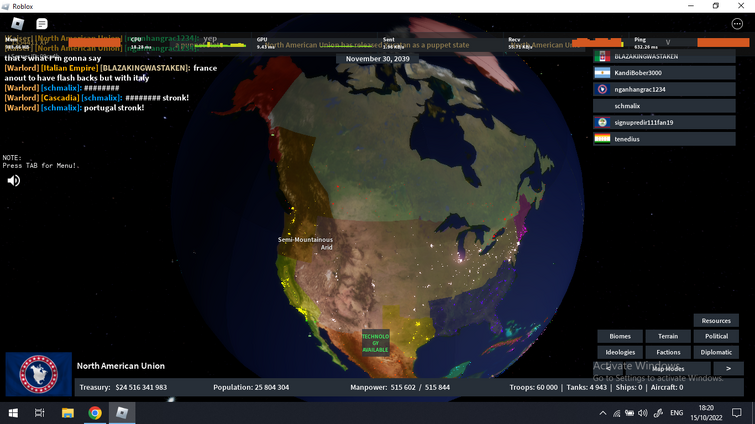This screenshot has height=424, width=755.
Task: Open the network tray icon
Action: pyautogui.click(x=616, y=413)
